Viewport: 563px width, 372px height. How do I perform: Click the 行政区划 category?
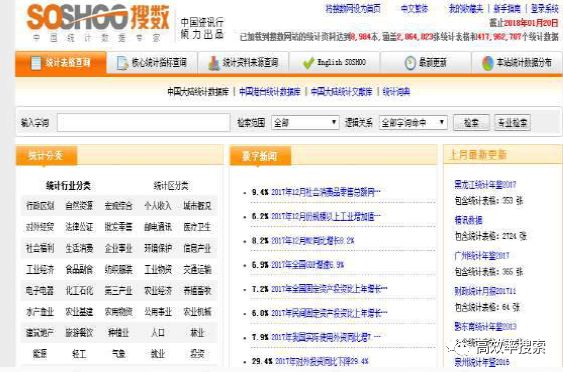pos(40,206)
